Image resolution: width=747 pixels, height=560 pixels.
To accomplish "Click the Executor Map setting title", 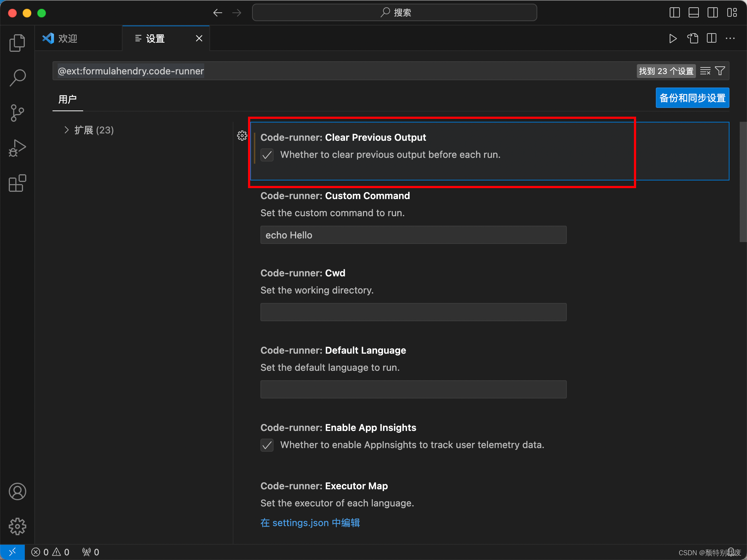I will 324,486.
